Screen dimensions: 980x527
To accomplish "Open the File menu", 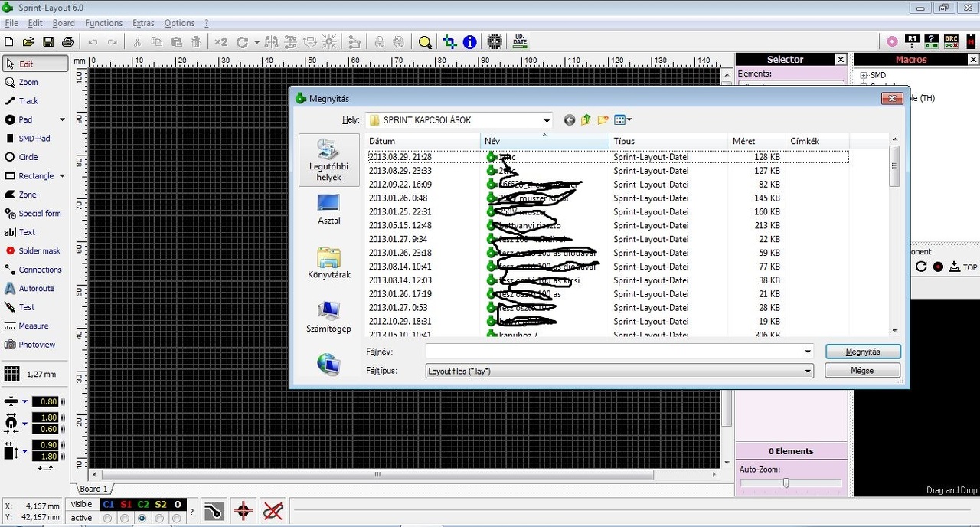I will tap(11, 23).
